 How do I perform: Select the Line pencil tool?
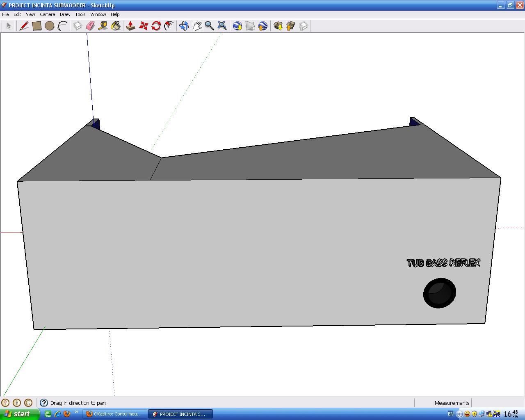pos(24,26)
